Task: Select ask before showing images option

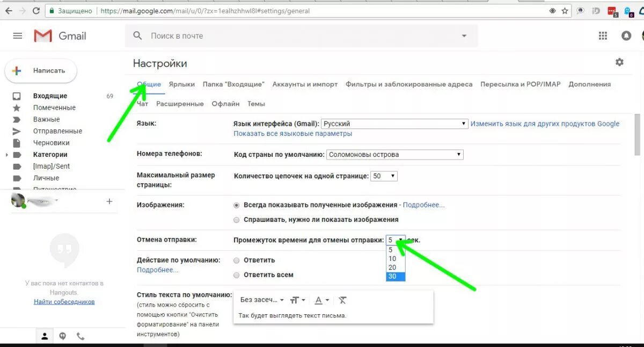Action: pos(237,220)
